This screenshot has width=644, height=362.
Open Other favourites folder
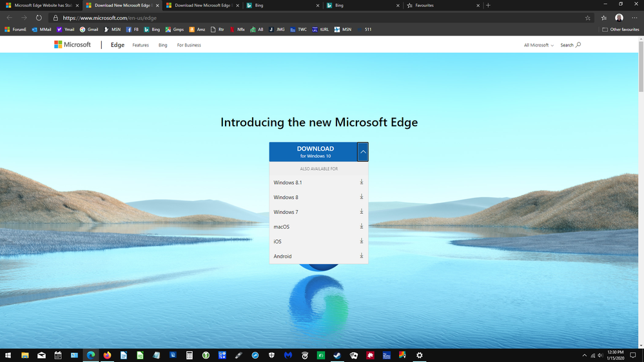tap(621, 30)
